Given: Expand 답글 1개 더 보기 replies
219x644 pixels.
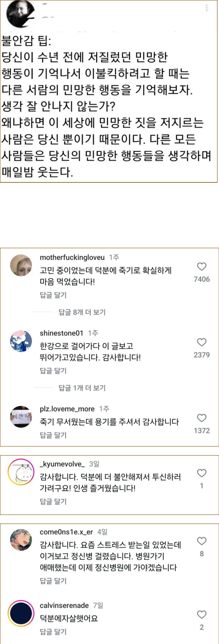Looking at the screenshot, I should (x=82, y=388).
